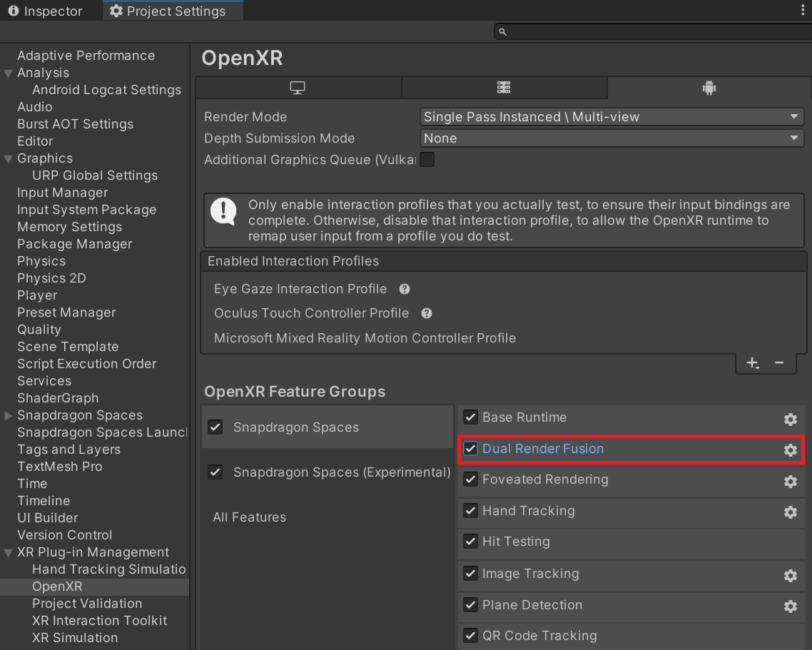Screen dimensions: 812x650
Task: Remove the selected interaction profile with minus
Action: 779,363
